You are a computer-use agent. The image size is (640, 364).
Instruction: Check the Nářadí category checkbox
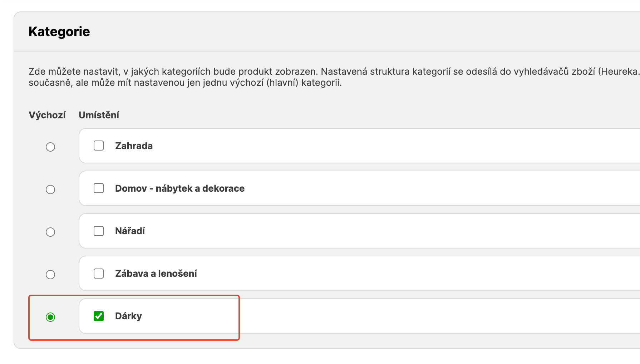tap(99, 231)
